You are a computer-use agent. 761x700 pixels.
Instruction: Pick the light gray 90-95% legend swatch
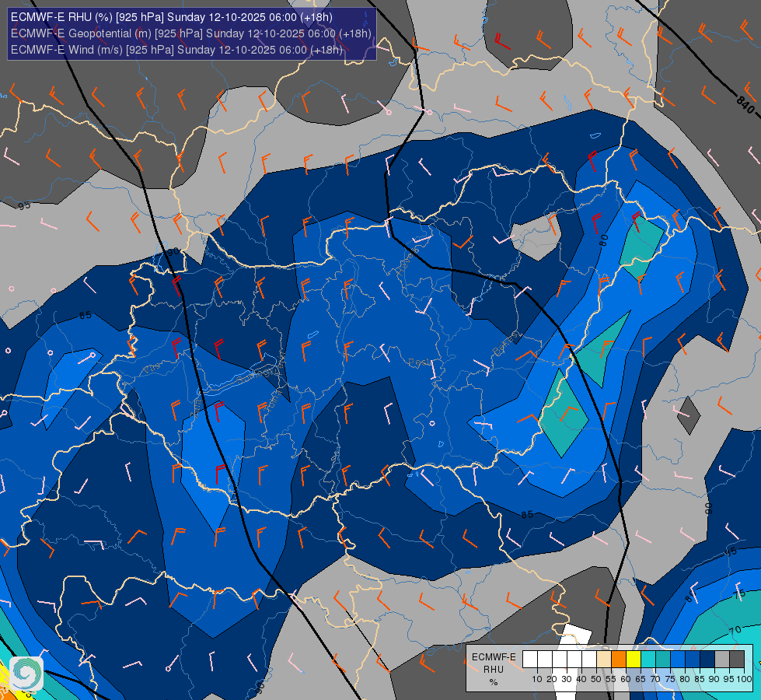(x=722, y=659)
